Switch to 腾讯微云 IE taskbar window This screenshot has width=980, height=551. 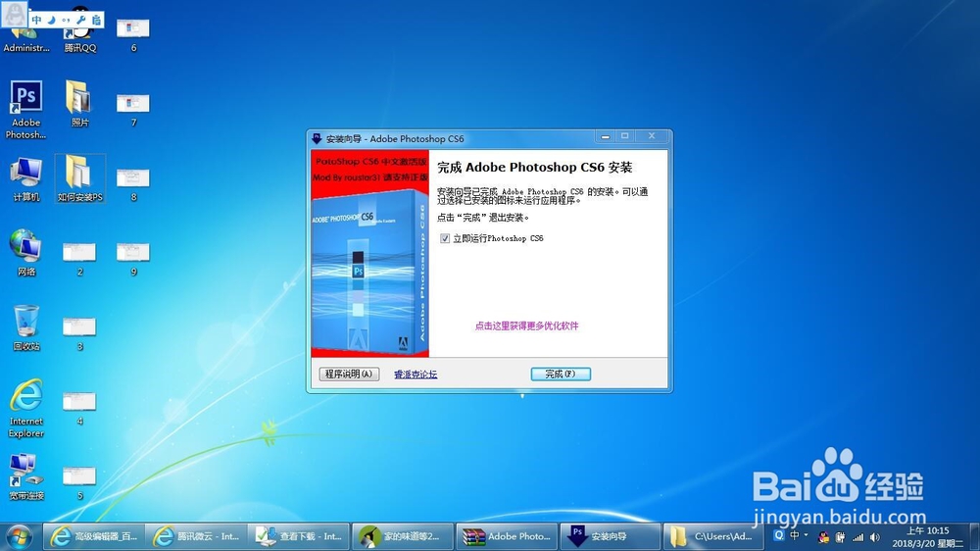point(196,536)
